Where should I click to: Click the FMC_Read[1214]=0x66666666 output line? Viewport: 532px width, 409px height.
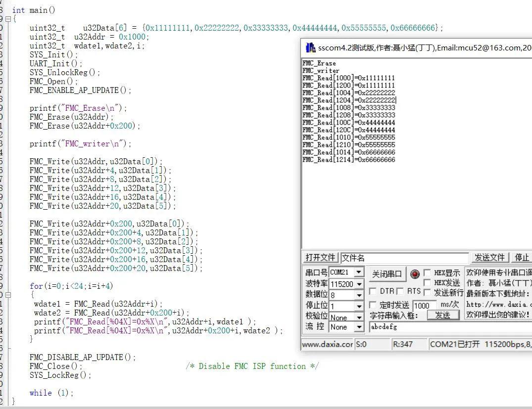(x=349, y=159)
